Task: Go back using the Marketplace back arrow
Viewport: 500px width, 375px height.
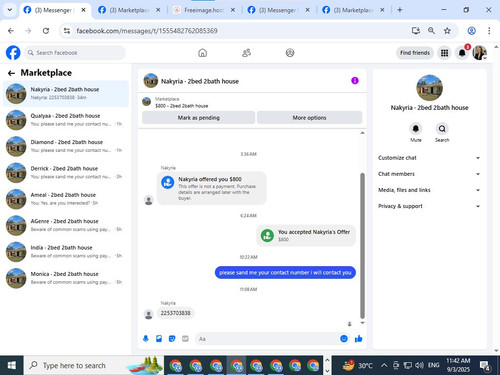Action: pos(11,73)
